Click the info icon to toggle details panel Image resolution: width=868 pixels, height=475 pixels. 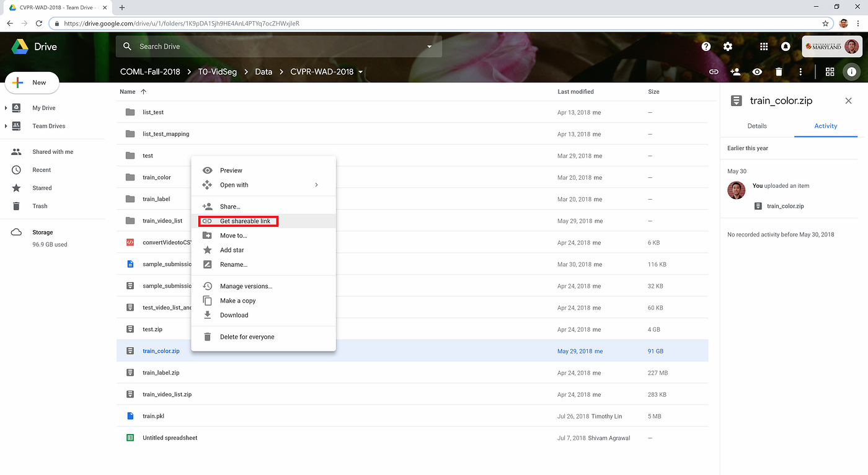click(851, 71)
